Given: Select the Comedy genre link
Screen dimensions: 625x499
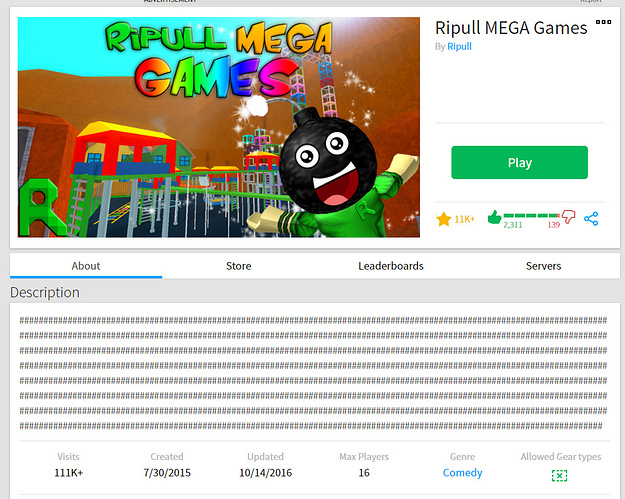Looking at the screenshot, I should [462, 473].
